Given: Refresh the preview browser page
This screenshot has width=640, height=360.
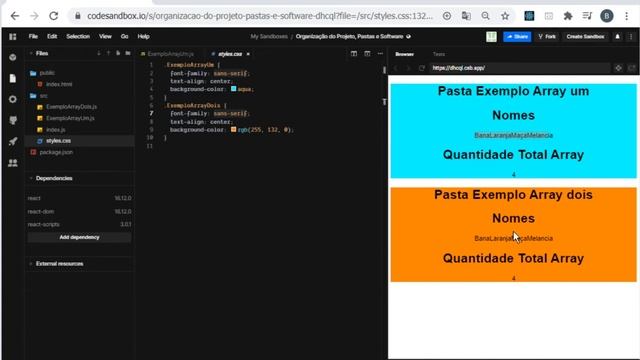Looking at the screenshot, I should click(422, 68).
